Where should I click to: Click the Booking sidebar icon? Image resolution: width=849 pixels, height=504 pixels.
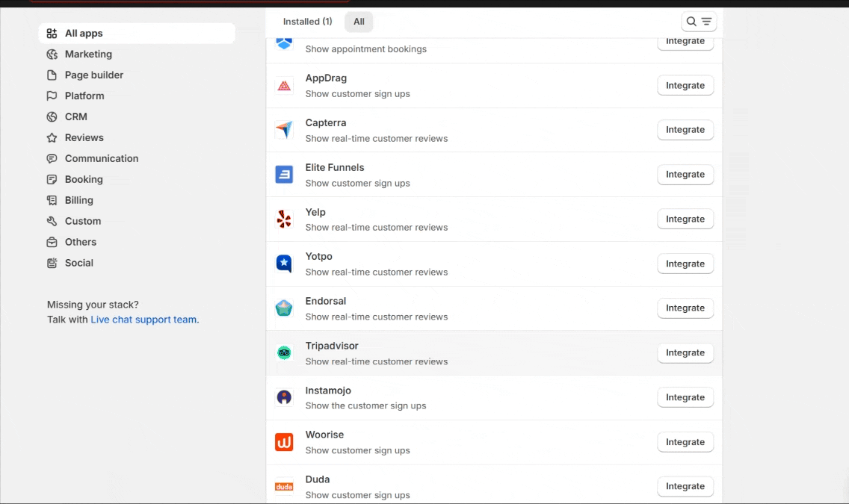(52, 179)
